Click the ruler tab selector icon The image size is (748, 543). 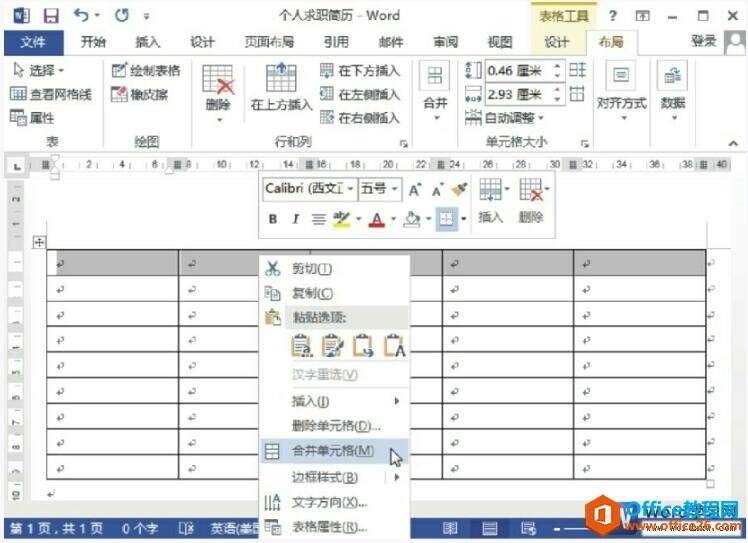tap(17, 166)
